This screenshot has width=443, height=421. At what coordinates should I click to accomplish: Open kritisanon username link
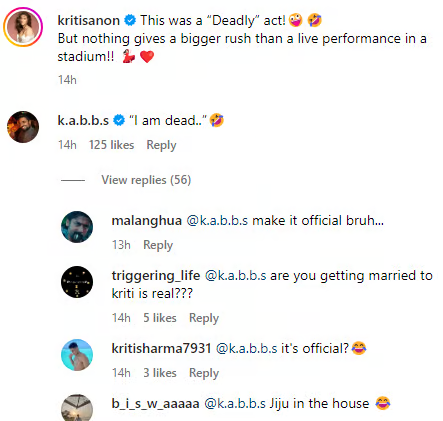point(89,20)
